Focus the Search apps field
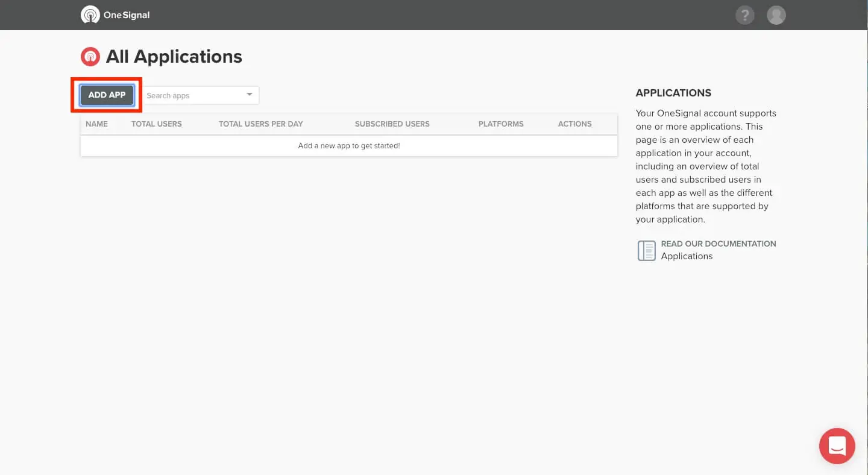Image resolution: width=868 pixels, height=475 pixels. (201, 95)
